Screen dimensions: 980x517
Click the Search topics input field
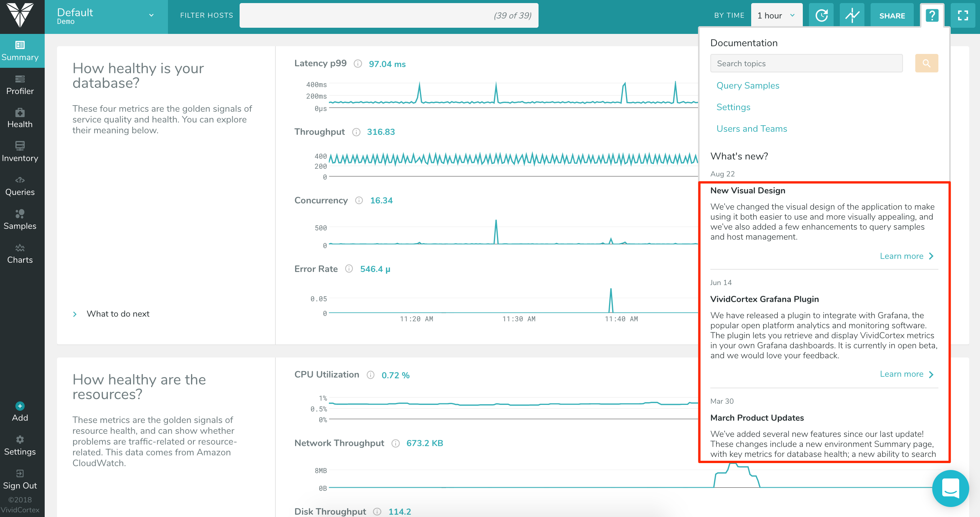coord(806,64)
